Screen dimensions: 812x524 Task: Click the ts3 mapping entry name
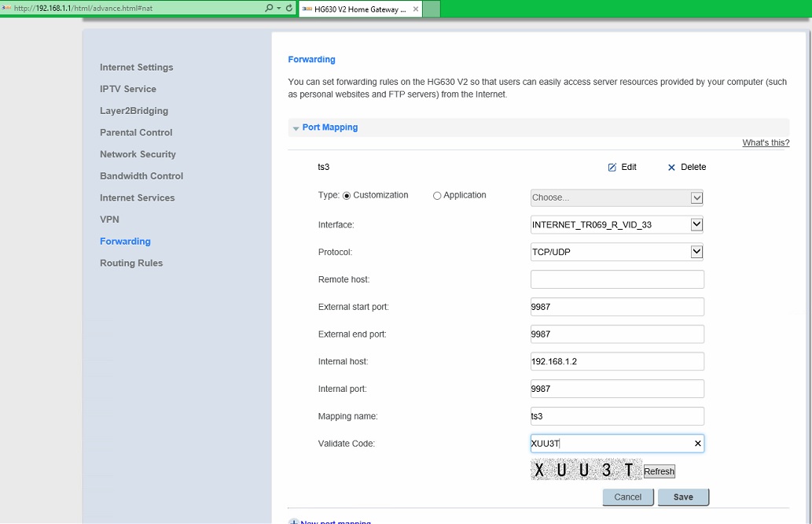(x=324, y=167)
